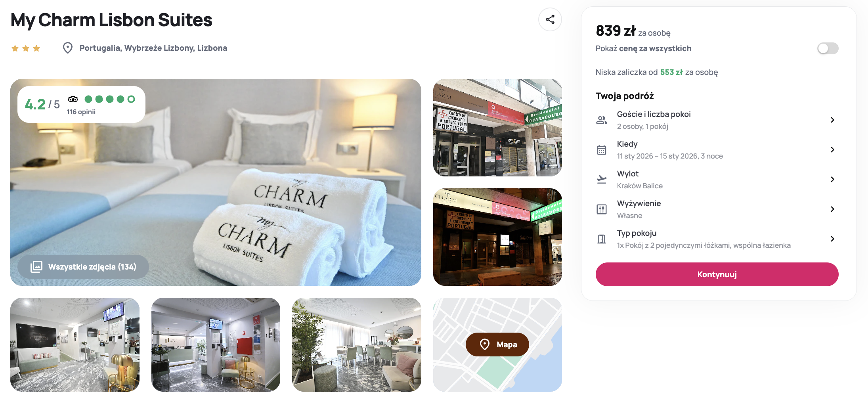Toggle Pokaż cenę za wszystkich switch

[x=828, y=48]
